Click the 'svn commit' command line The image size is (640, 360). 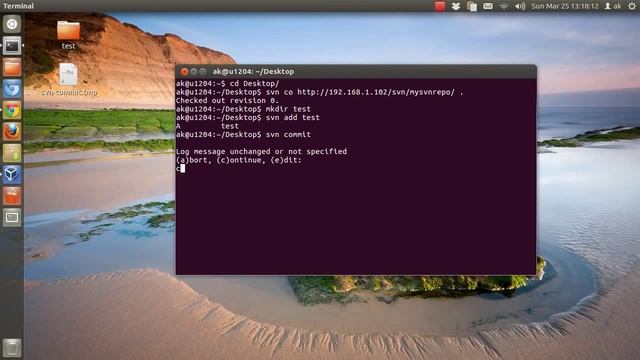coord(243,134)
